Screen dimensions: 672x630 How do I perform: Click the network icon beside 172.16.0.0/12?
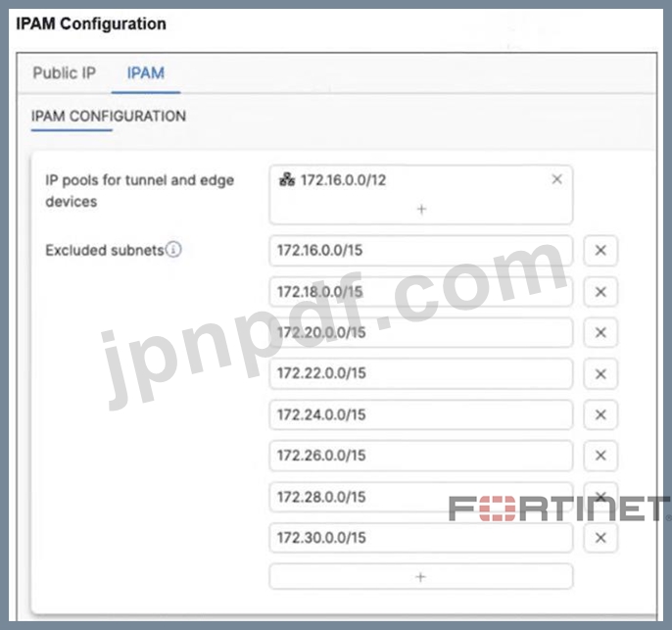tap(287, 179)
